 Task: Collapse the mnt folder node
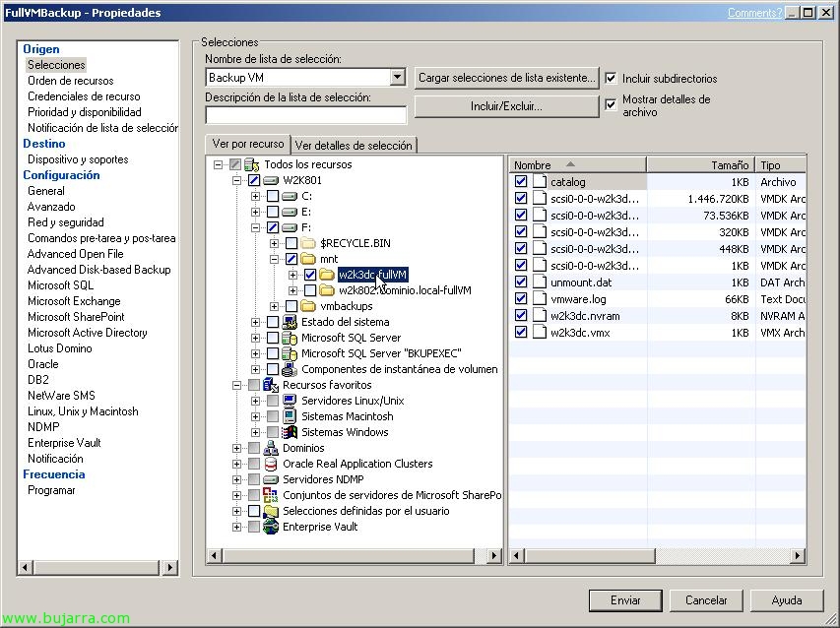tap(275, 259)
